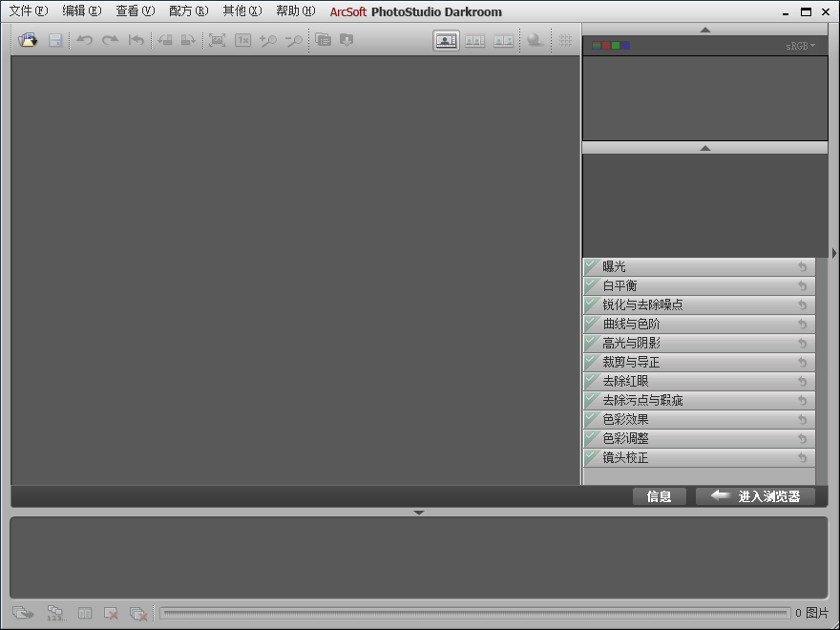Toggle the 锐化与去除噪点 checkmark
This screenshot has height=630, width=840.
592,304
